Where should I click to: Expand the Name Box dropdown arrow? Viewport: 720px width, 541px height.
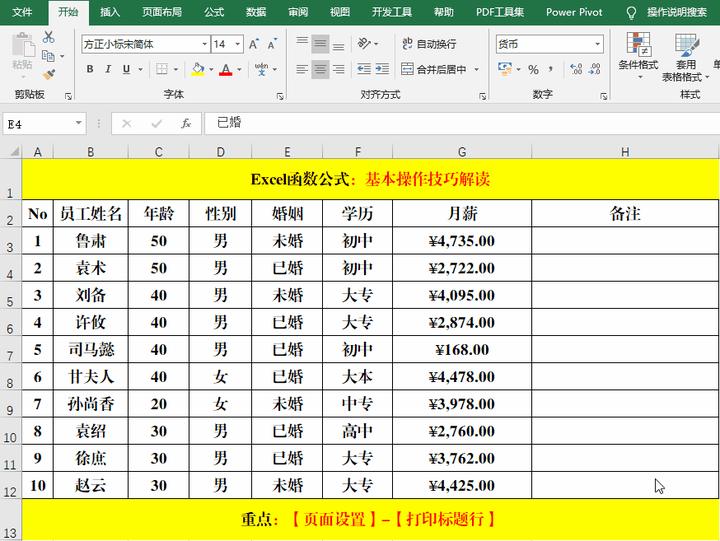click(x=79, y=123)
